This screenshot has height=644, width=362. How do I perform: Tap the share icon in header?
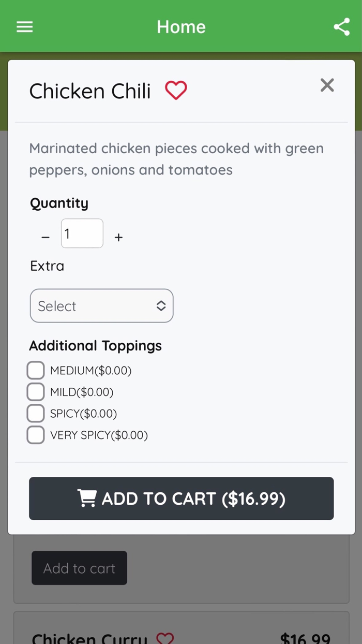[341, 27]
